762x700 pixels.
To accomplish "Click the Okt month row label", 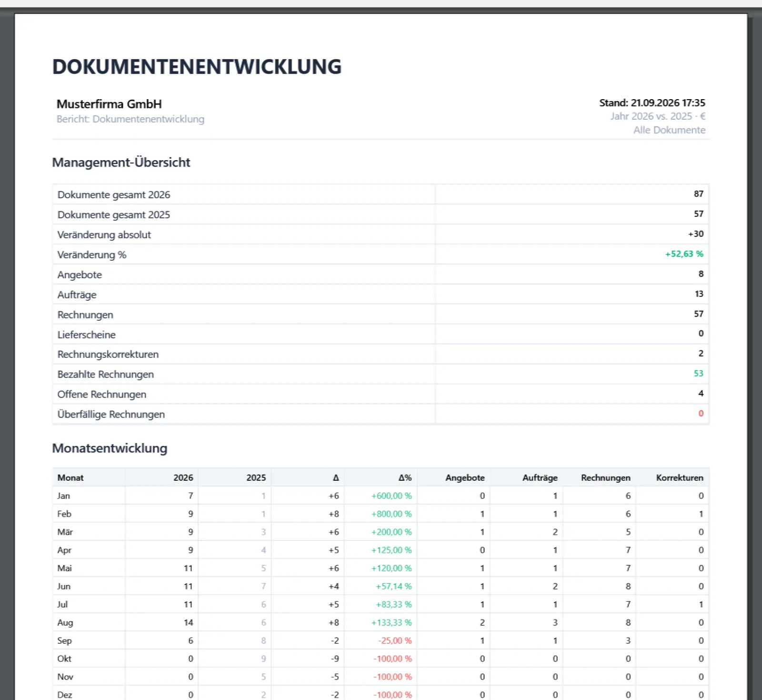I will 64,659.
